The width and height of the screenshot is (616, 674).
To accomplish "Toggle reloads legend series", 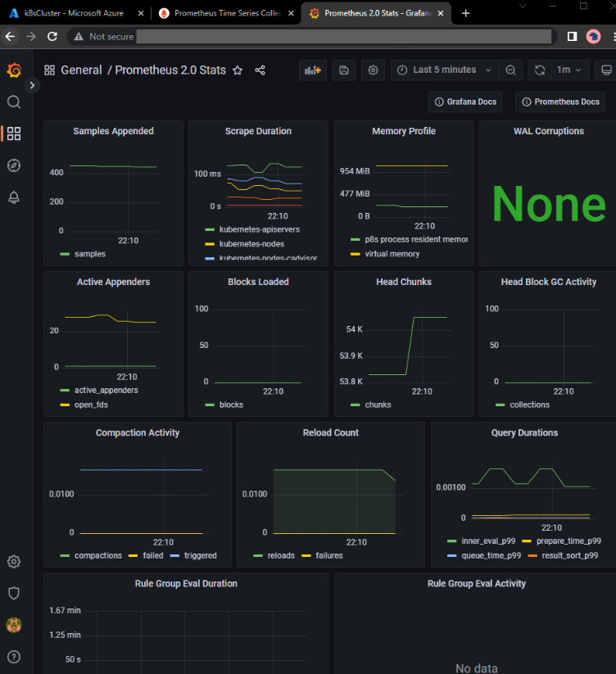I will pyautogui.click(x=281, y=556).
